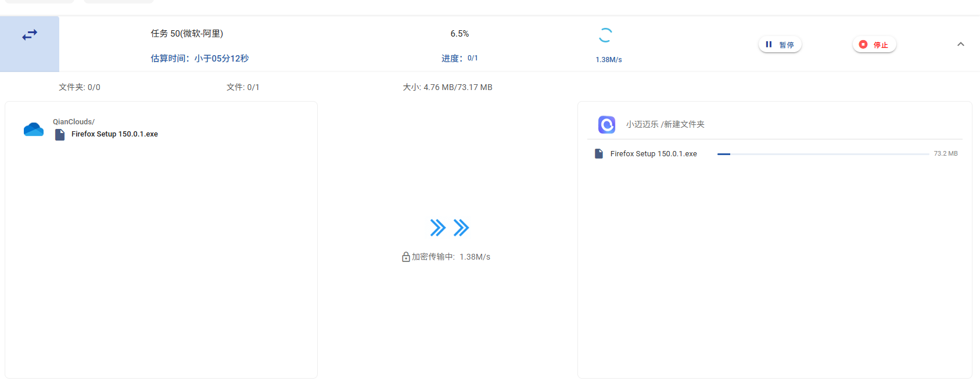Screen dimensions: 980x388
Task: Select destination Firefox Setup 150.0.1.exe in 新建文件夹
Action: [654, 154]
